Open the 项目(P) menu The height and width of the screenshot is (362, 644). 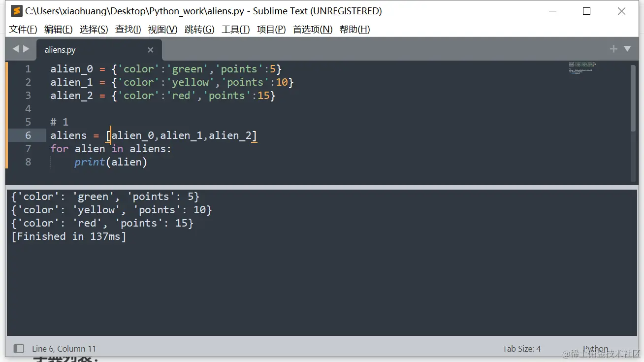[x=271, y=30]
